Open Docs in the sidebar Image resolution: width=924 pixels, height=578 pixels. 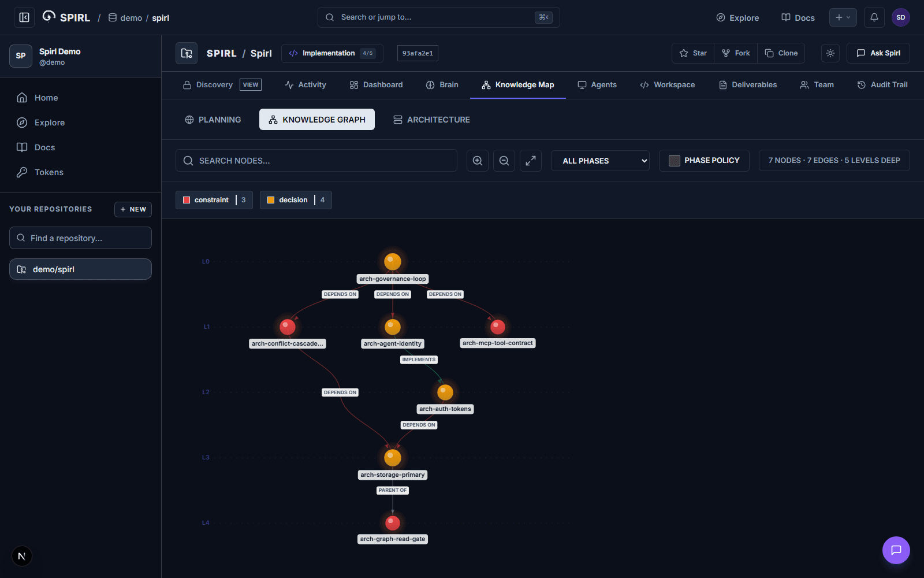[x=80, y=147]
